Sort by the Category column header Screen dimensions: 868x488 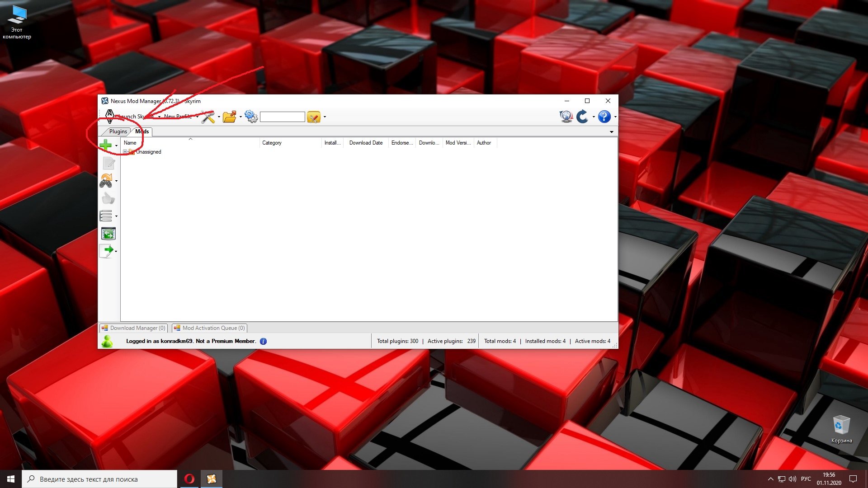272,143
